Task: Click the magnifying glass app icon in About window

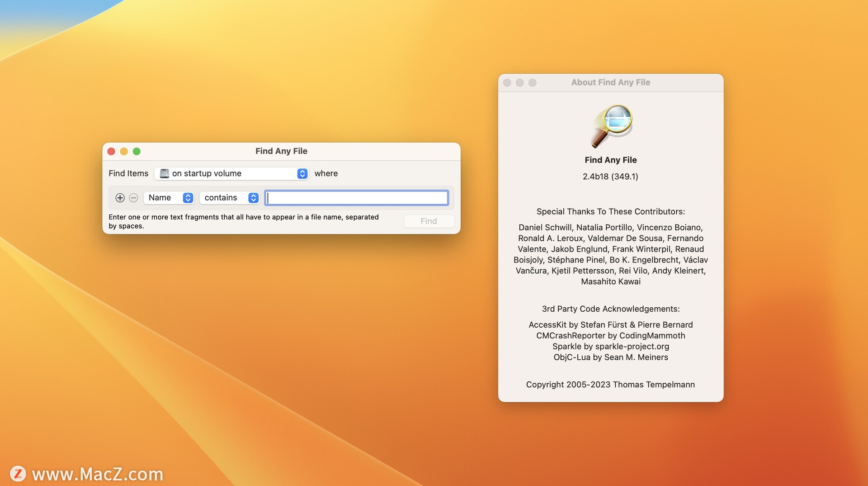Action: tap(611, 126)
